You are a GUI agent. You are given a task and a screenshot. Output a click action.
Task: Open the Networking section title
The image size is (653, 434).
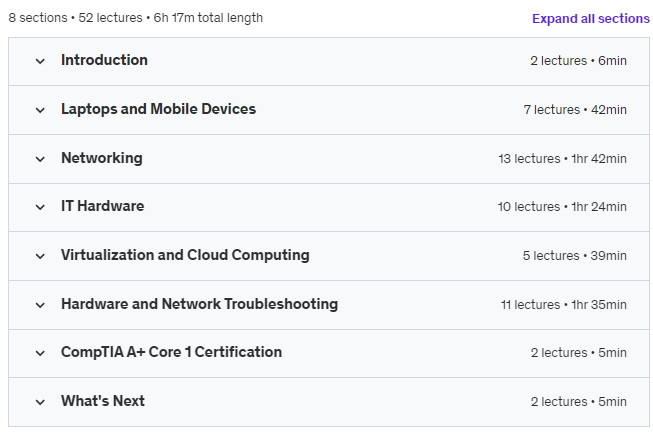tap(102, 158)
